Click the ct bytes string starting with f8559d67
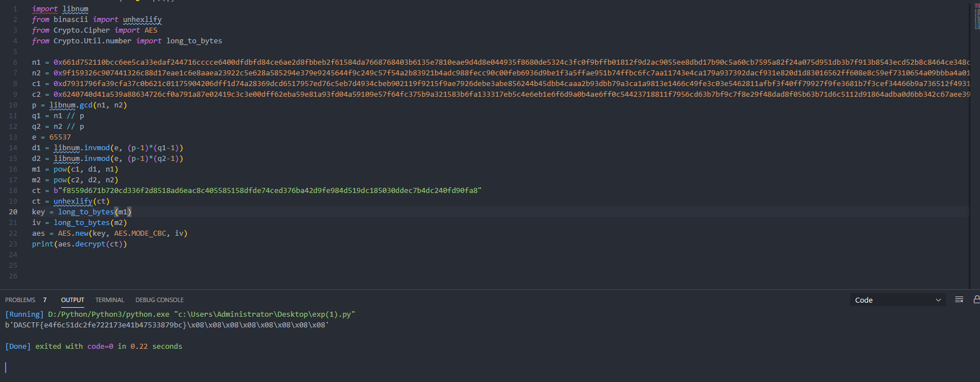Image resolution: width=980 pixels, height=382 pixels. click(x=267, y=191)
